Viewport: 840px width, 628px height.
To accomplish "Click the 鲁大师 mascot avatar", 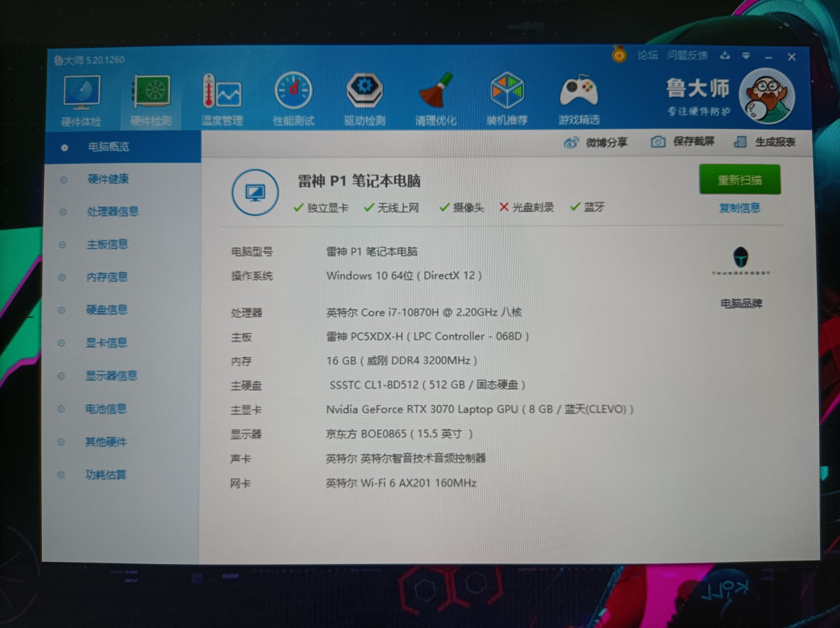I will (767, 96).
